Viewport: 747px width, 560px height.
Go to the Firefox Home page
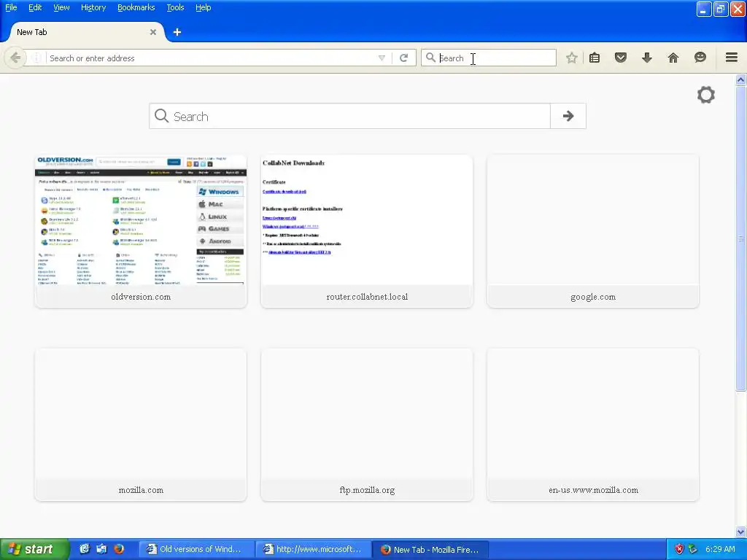[x=673, y=58]
